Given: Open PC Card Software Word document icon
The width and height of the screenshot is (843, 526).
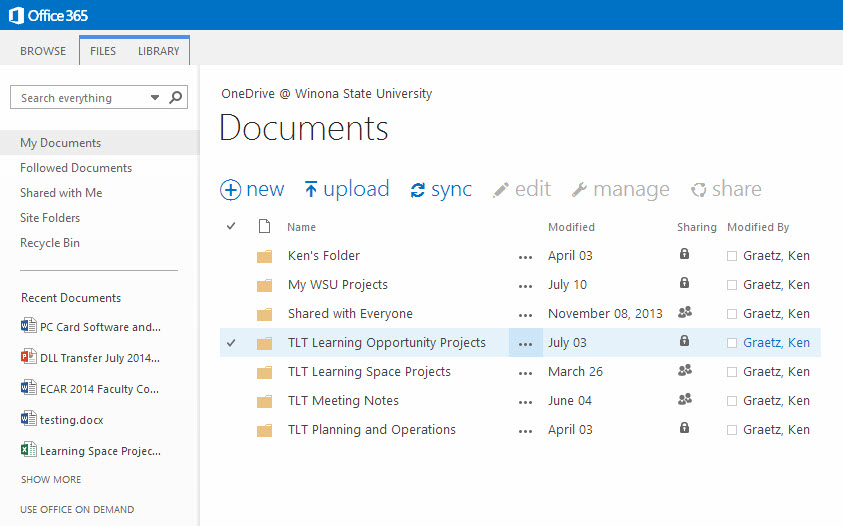Looking at the screenshot, I should tap(28, 327).
